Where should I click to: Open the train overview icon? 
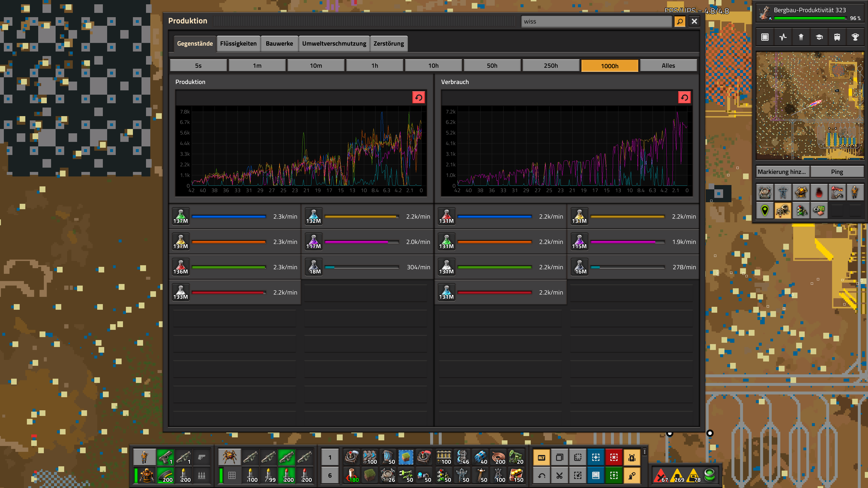tap(837, 37)
